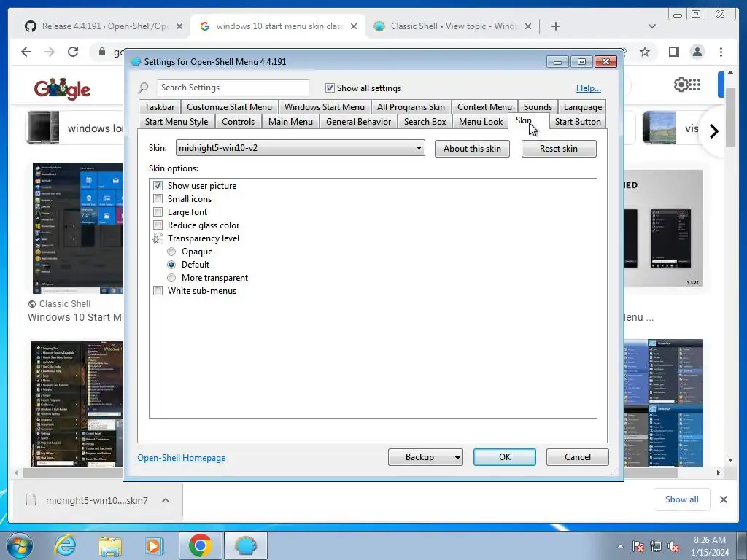The height and width of the screenshot is (560, 747).
Task: Check Reduce glass color
Action: (158, 225)
